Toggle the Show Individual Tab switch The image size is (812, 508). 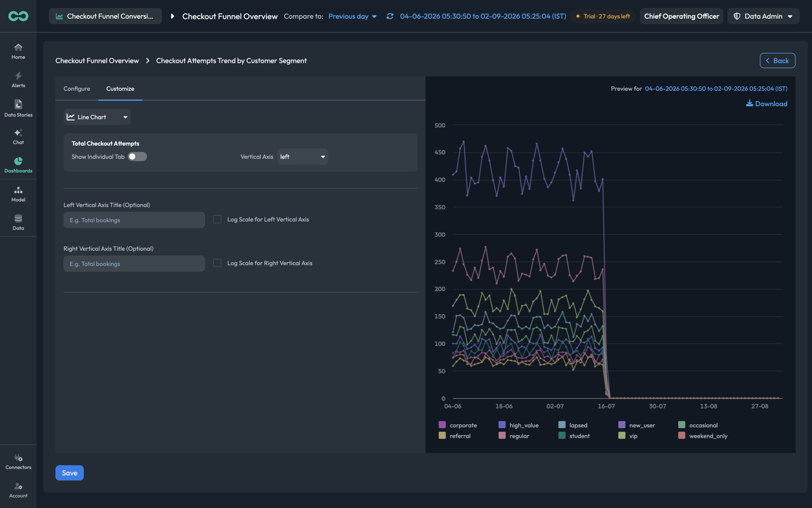pyautogui.click(x=137, y=156)
